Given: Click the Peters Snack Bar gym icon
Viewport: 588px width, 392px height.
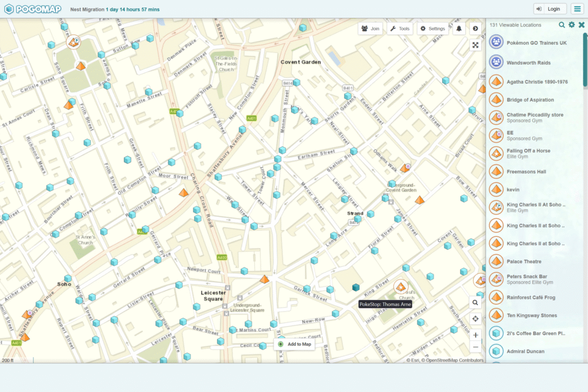Looking at the screenshot, I should [x=496, y=279].
